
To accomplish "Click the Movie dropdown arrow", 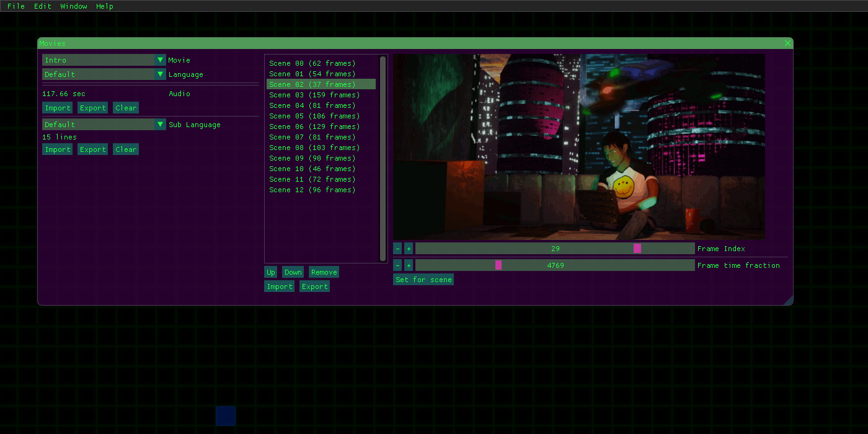I will pyautogui.click(x=161, y=60).
